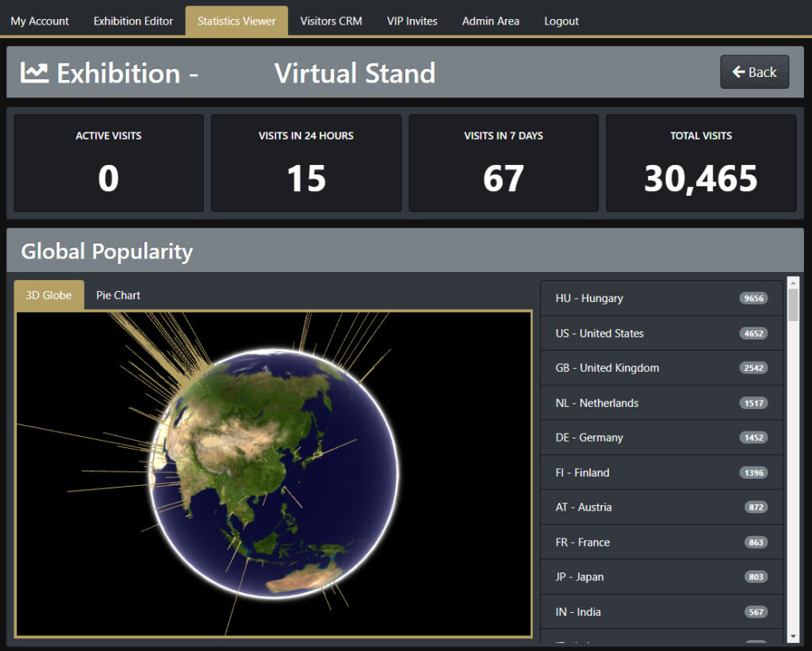Image resolution: width=812 pixels, height=651 pixels.
Task: Select the 3D Globe tab
Action: 49,295
